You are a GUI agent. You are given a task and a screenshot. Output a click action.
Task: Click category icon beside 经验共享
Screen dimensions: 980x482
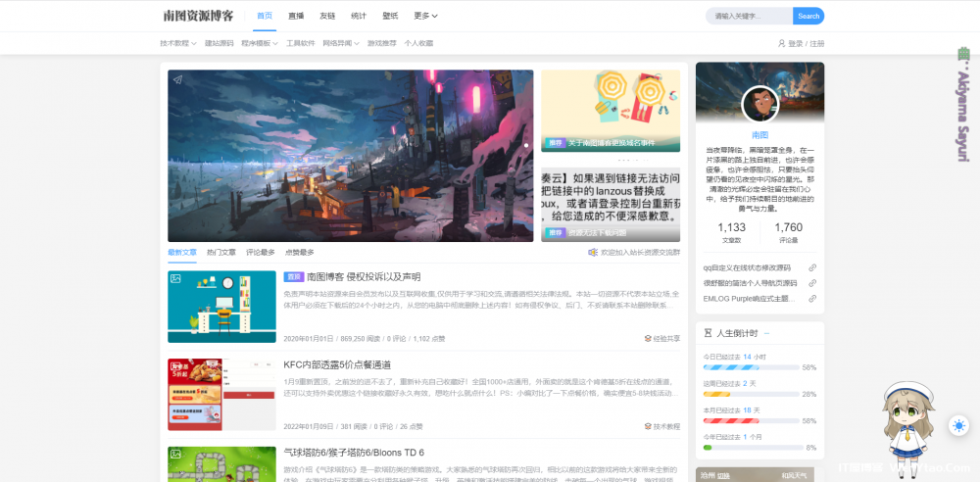[648, 338]
